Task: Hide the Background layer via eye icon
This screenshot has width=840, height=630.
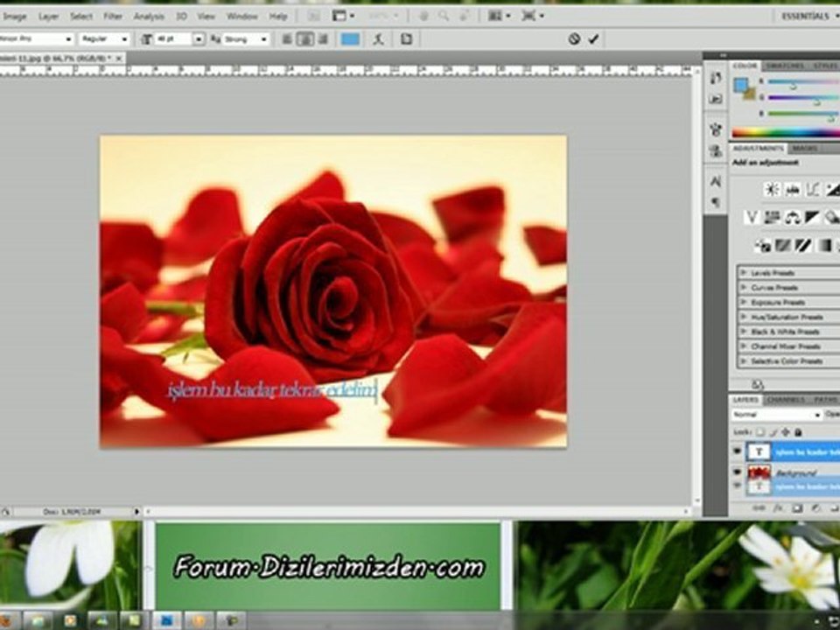Action: (737, 472)
